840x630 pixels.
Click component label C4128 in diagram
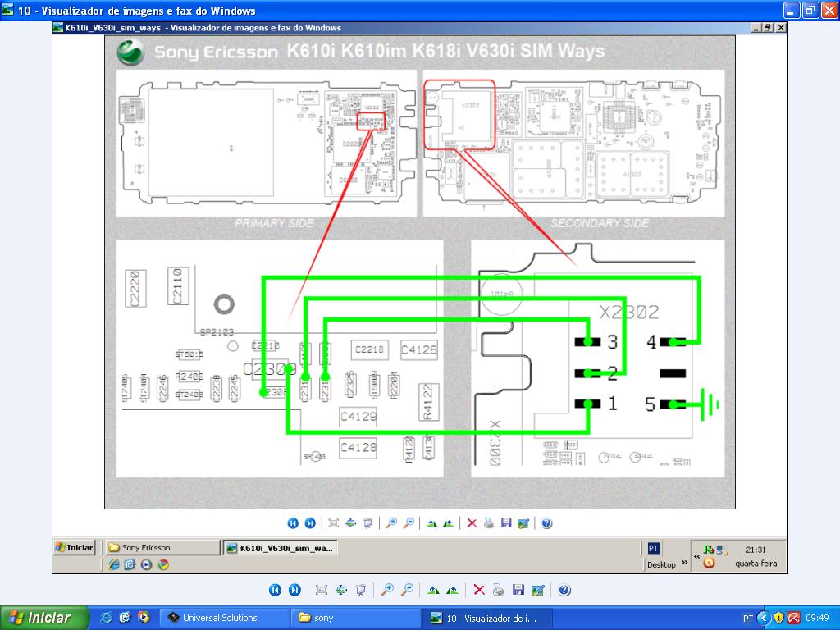(358, 447)
